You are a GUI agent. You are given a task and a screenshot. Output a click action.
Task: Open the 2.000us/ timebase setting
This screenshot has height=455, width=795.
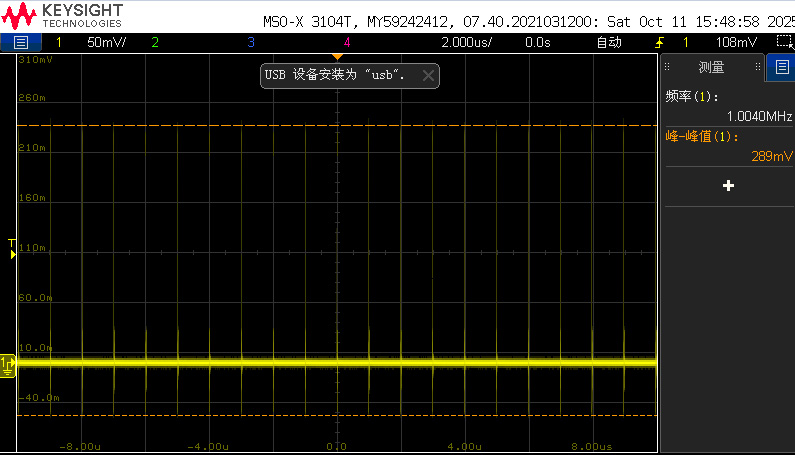(x=467, y=43)
